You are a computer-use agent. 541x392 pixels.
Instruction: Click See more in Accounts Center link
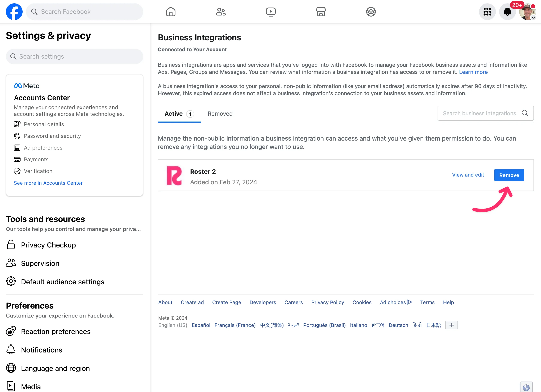pyautogui.click(x=48, y=183)
